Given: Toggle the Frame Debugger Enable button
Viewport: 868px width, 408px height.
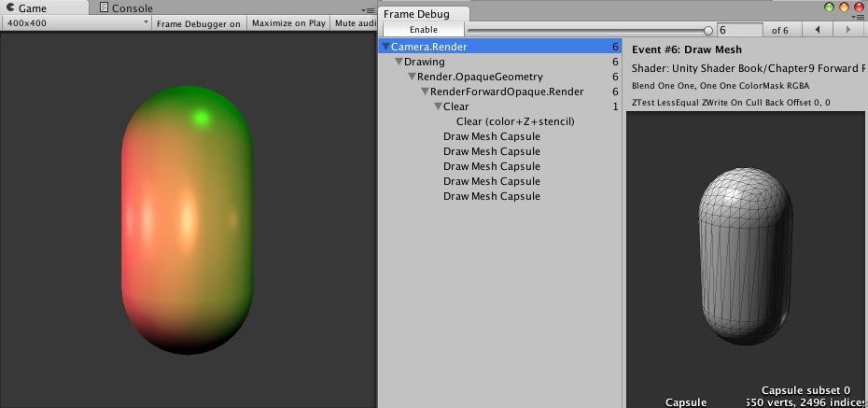Looking at the screenshot, I should click(x=424, y=30).
